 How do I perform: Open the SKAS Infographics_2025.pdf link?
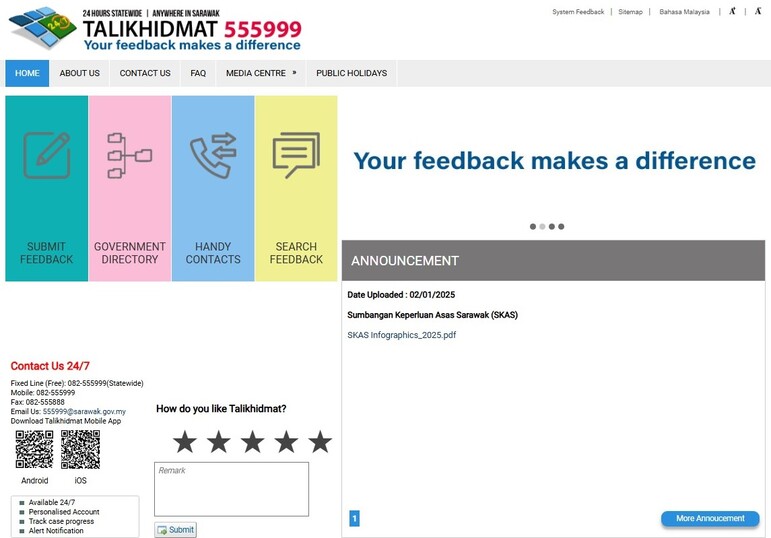pos(402,335)
